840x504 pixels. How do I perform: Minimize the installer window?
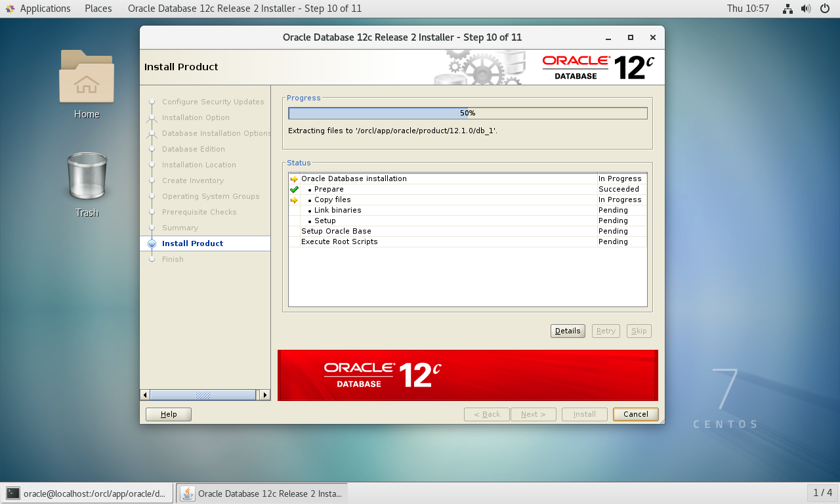point(609,37)
